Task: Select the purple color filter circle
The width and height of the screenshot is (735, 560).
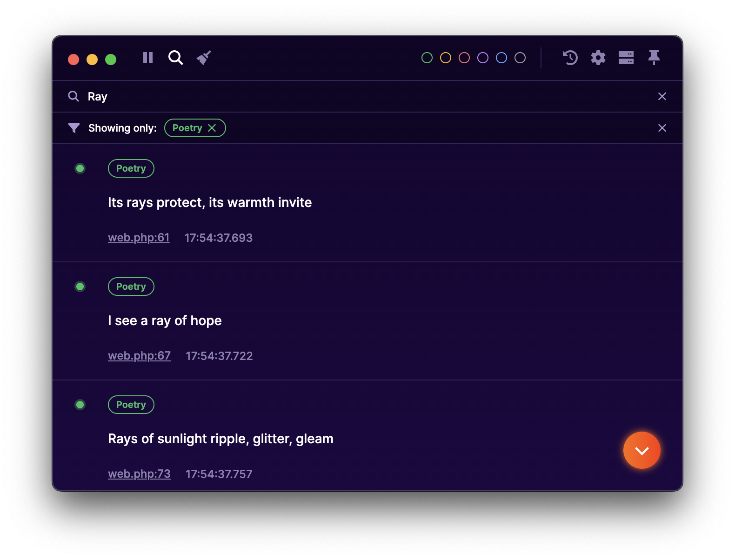Action: click(483, 58)
